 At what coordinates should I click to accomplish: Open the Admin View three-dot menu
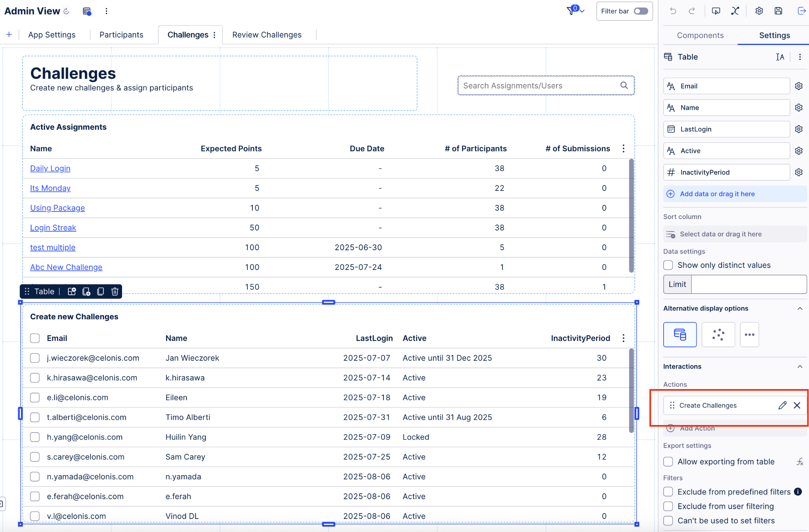tap(106, 11)
